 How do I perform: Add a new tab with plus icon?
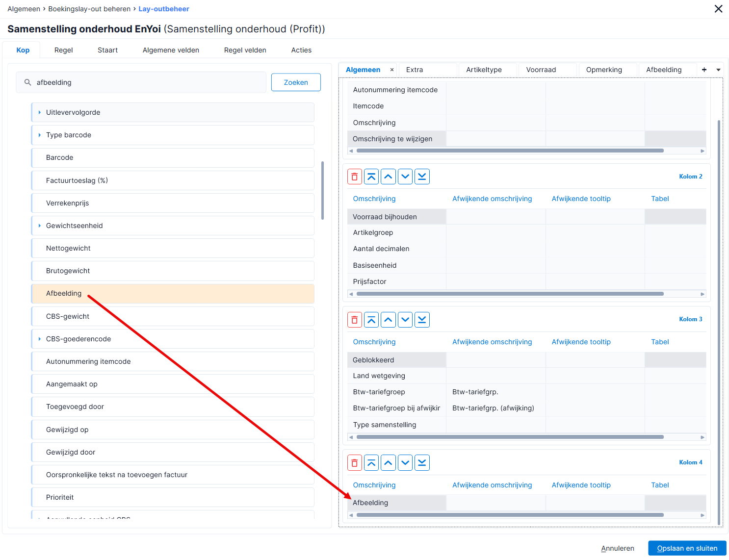point(704,70)
